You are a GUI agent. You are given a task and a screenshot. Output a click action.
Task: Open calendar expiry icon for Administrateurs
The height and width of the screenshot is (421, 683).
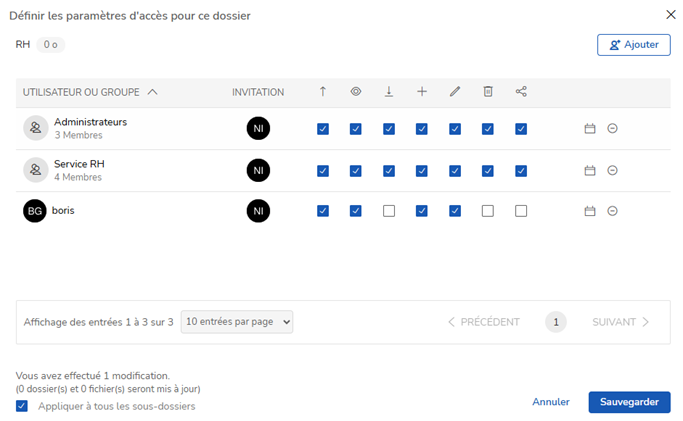590,129
